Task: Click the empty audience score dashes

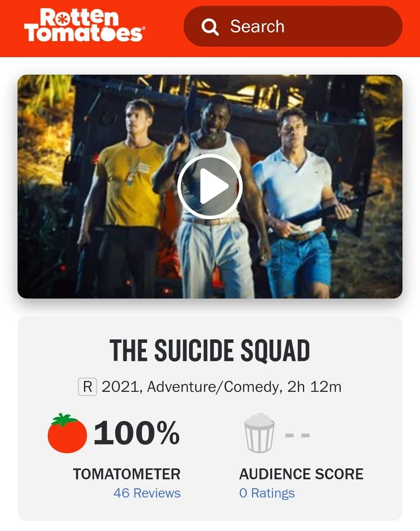Action: pos(297,435)
